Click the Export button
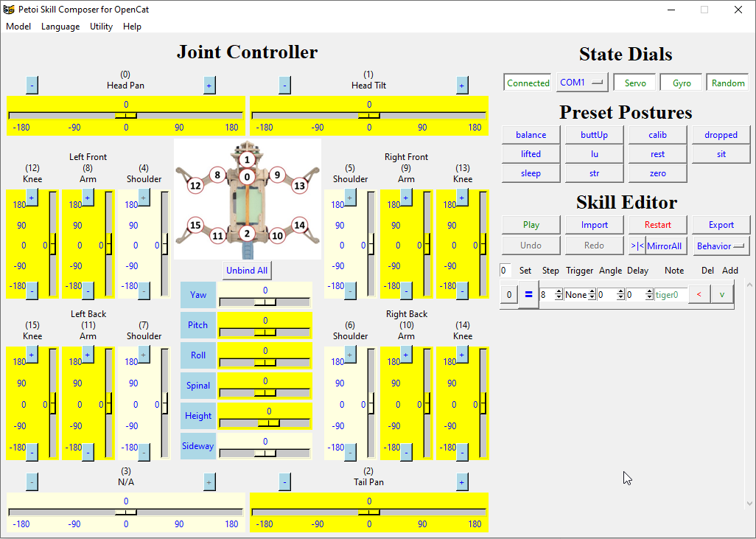Image resolution: width=756 pixels, height=539 pixels. pyautogui.click(x=721, y=225)
